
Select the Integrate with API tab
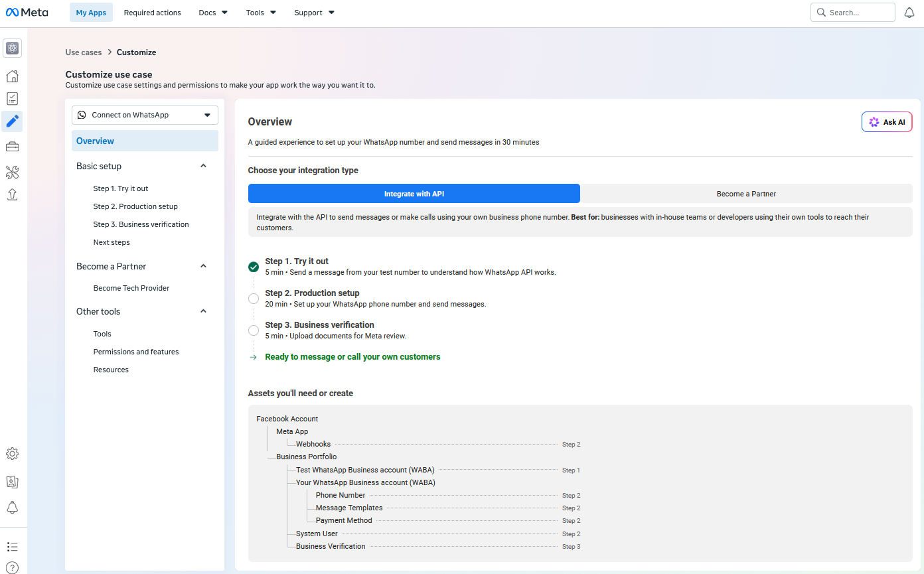tap(414, 194)
